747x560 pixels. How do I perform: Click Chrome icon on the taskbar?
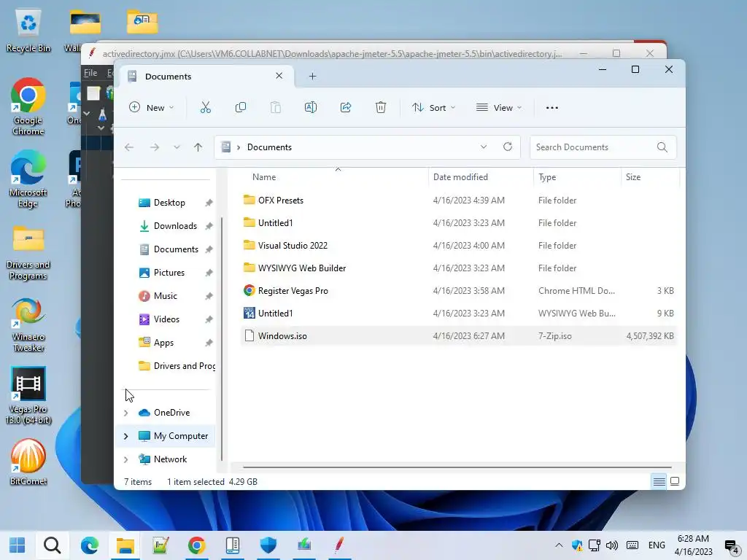(x=196, y=545)
